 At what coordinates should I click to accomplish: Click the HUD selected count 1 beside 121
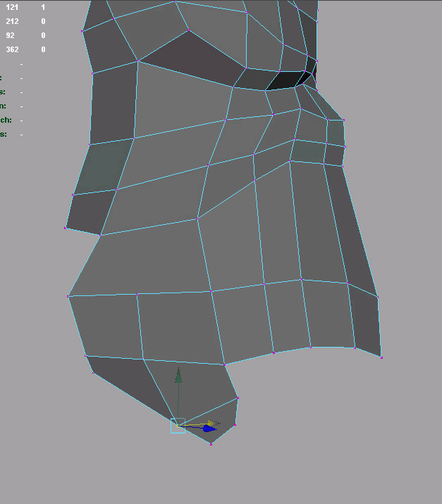pyautogui.click(x=43, y=7)
